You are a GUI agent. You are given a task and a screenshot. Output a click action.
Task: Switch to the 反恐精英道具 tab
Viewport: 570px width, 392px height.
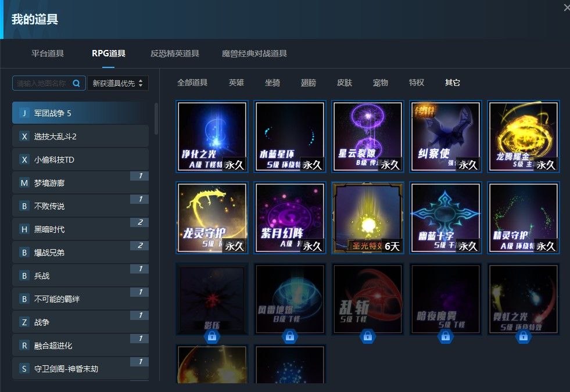click(175, 53)
